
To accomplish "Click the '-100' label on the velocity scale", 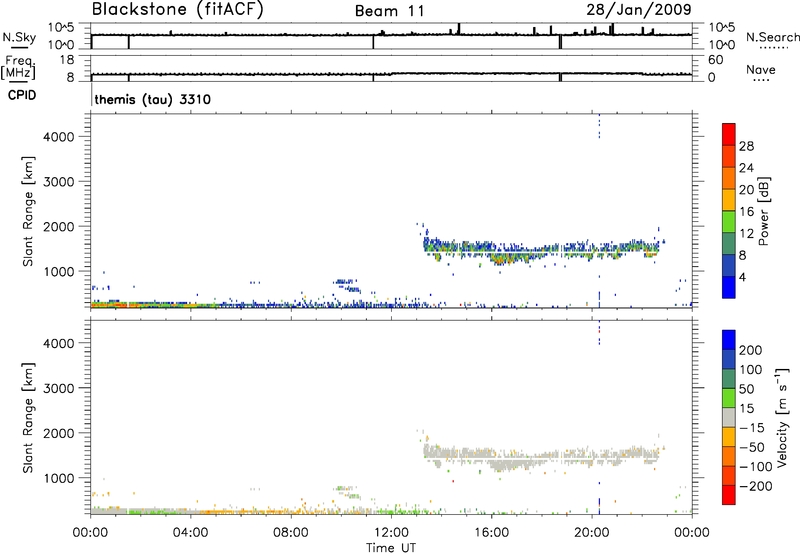I will pyautogui.click(x=756, y=466).
